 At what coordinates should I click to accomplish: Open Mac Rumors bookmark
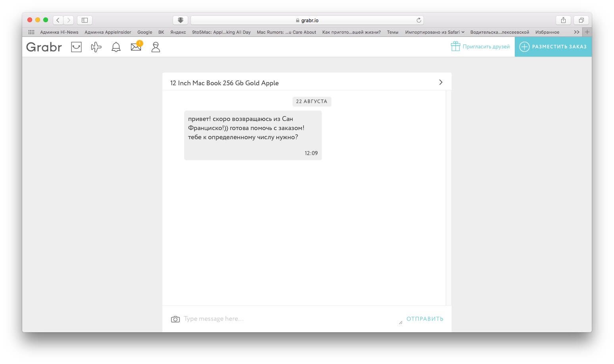click(x=286, y=32)
